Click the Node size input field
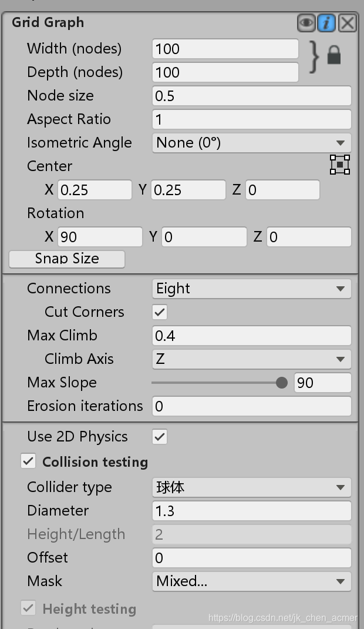The image size is (364, 629). (251, 95)
